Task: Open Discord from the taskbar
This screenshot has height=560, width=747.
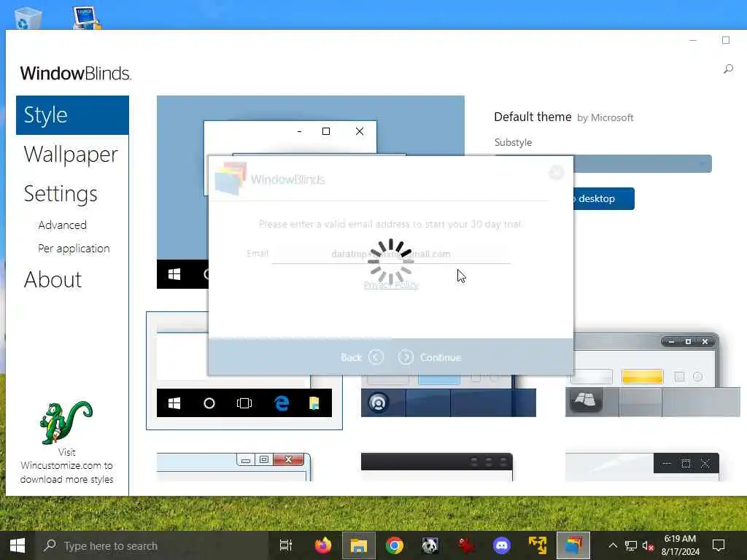Action: point(502,545)
